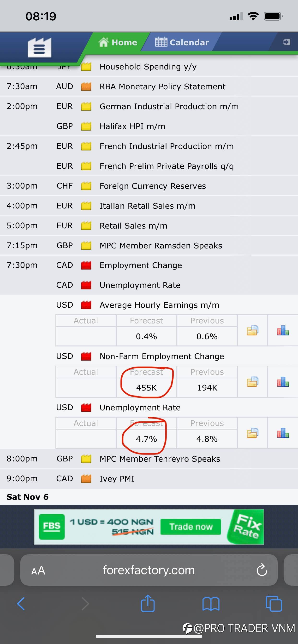
Task: Tap Trade now on FBS banner
Action: coord(191,527)
